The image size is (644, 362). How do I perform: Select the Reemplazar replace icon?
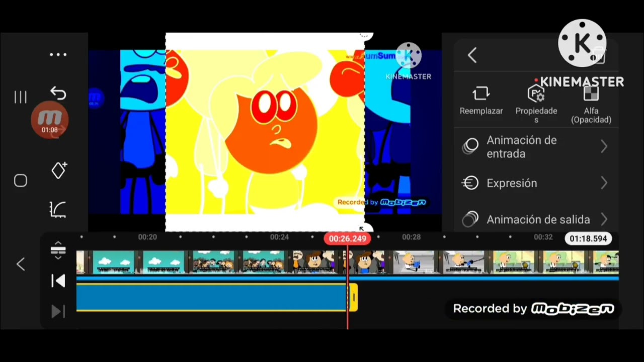tap(481, 93)
